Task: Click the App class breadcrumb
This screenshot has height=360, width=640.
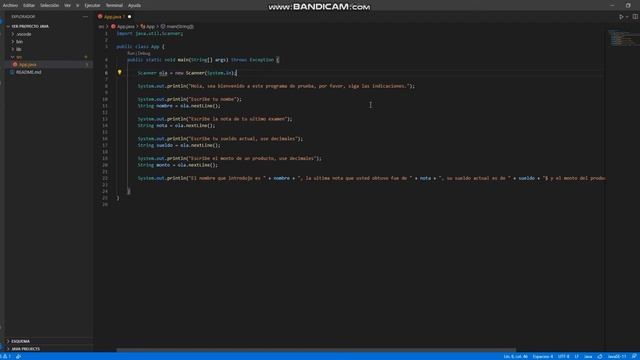Action: 150,27
